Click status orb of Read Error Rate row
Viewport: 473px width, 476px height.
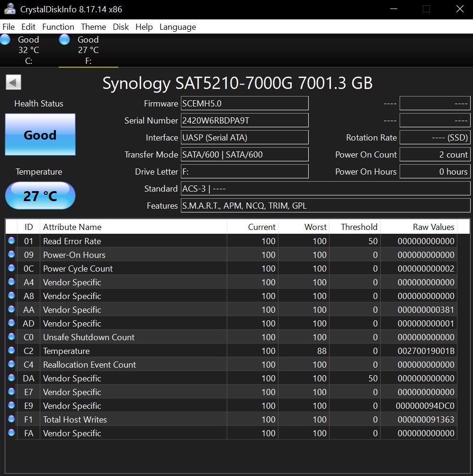point(11,240)
